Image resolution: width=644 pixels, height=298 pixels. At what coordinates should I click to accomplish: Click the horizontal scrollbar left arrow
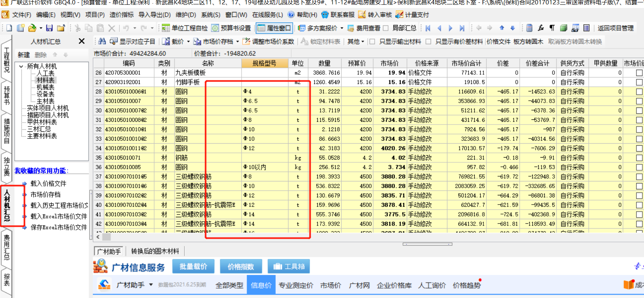click(98, 237)
